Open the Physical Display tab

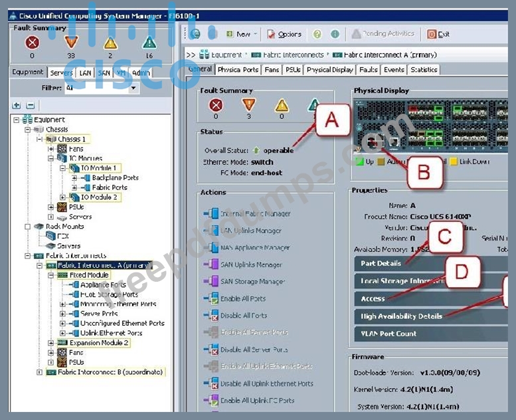pyautogui.click(x=330, y=70)
